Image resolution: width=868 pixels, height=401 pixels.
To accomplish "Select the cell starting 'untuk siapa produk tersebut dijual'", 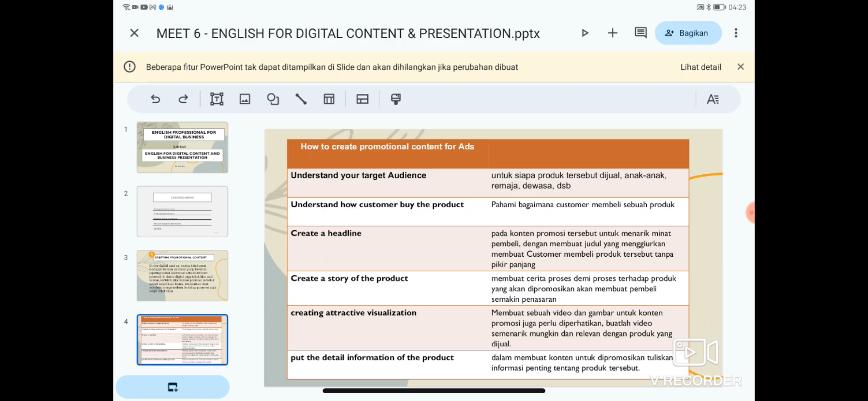I will coord(589,183).
